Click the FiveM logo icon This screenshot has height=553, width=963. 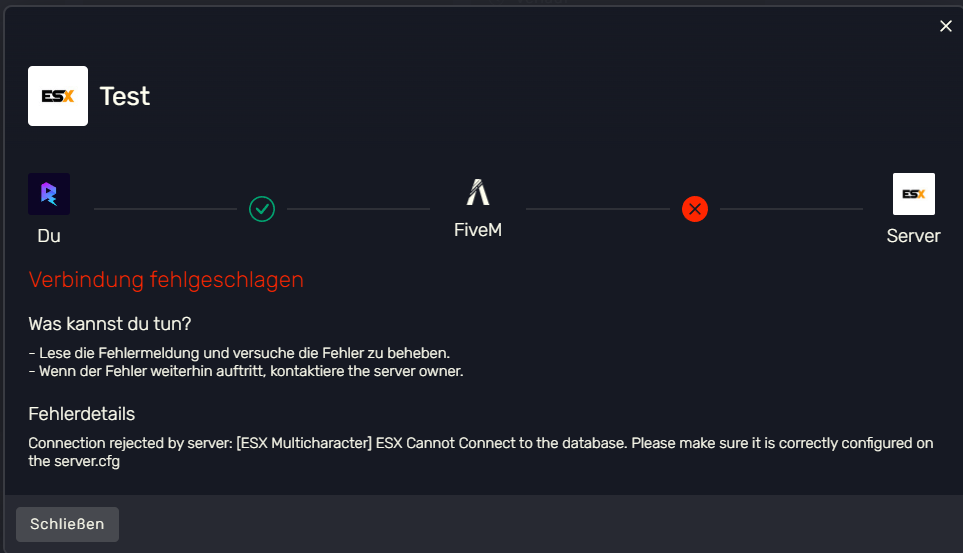click(478, 192)
